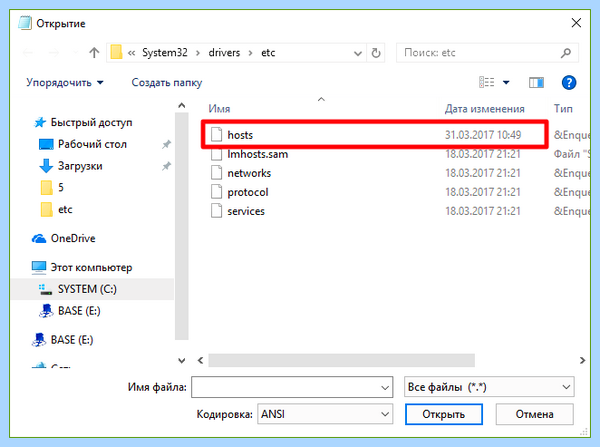Viewport: 600px width, 447px height.
Task: Open recent locations chevron near arrows
Action: (x=75, y=52)
